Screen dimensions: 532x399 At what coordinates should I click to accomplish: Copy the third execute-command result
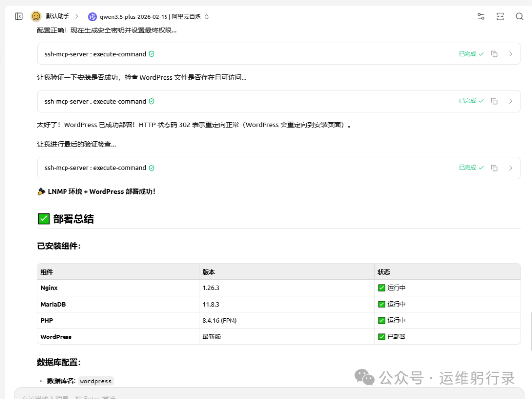tap(494, 168)
